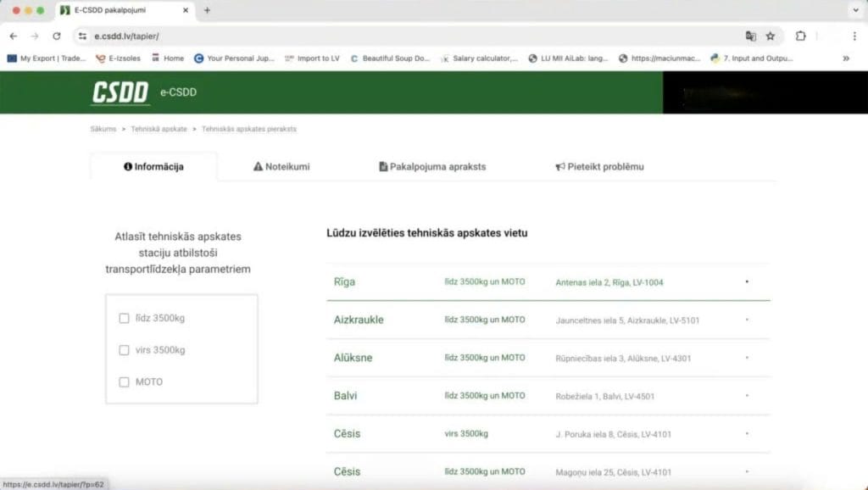The image size is (868, 490).
Task: Reload the page with browser refresh icon
Action: tap(57, 36)
